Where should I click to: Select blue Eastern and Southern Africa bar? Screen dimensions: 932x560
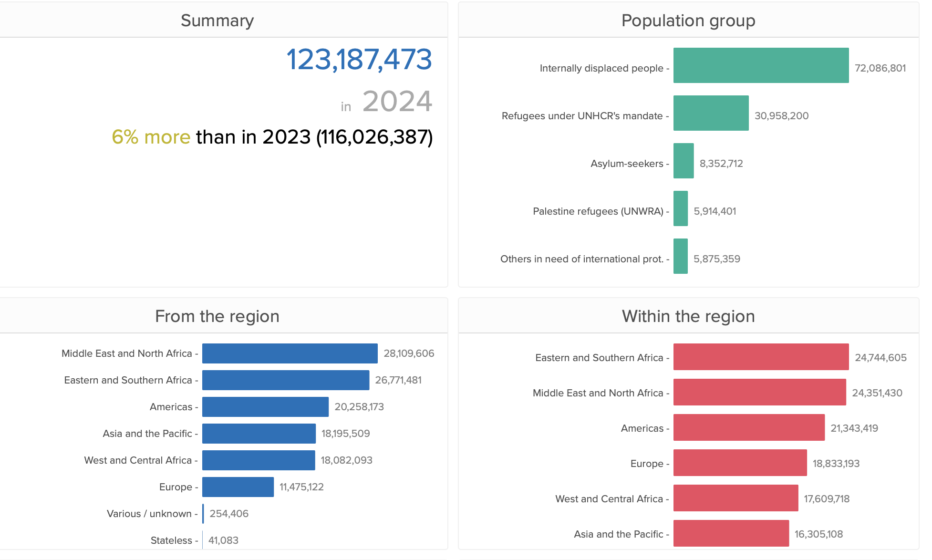285,380
